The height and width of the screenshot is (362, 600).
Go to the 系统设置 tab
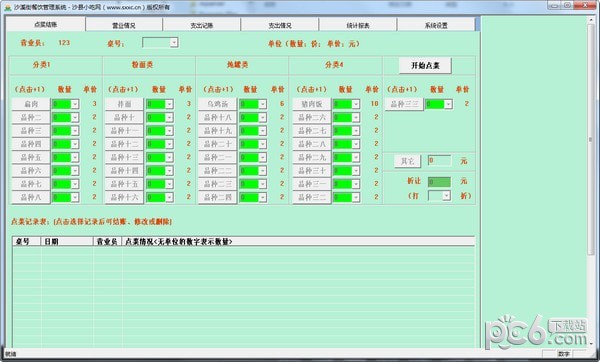[436, 25]
